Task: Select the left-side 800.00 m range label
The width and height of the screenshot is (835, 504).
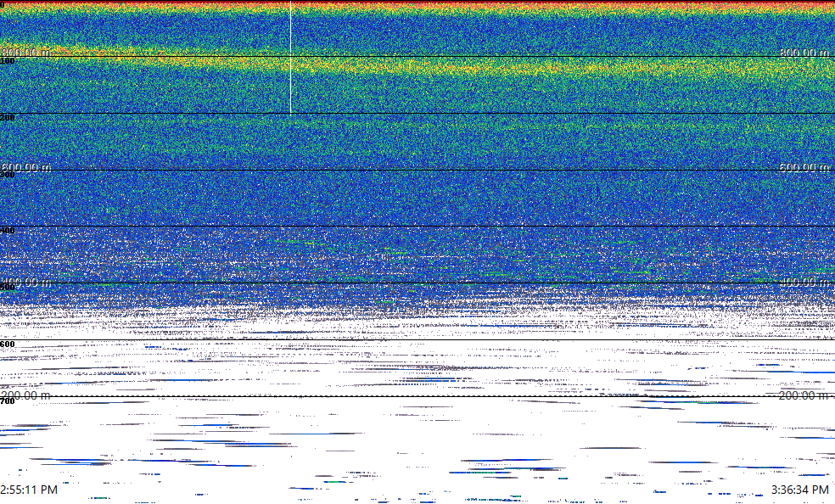Action: coord(26,52)
